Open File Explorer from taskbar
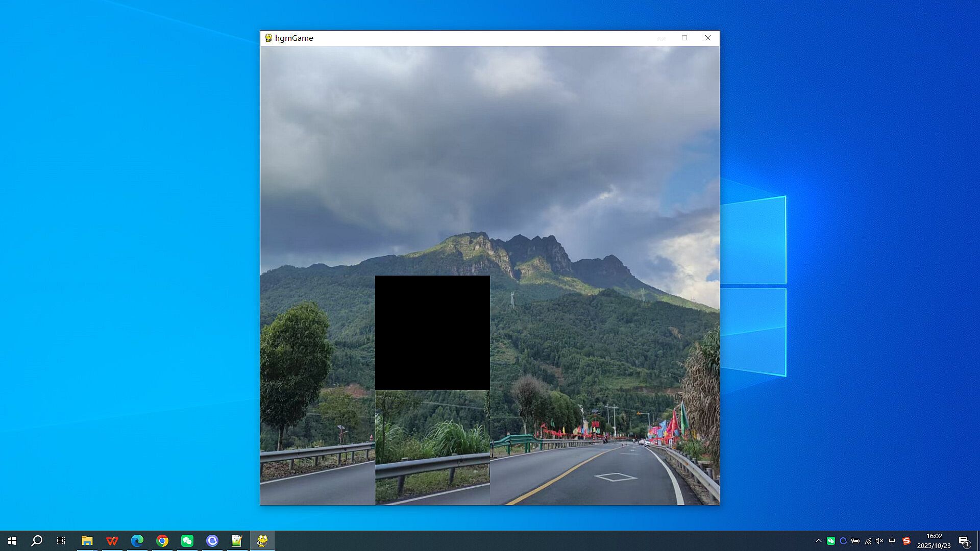 click(x=87, y=541)
